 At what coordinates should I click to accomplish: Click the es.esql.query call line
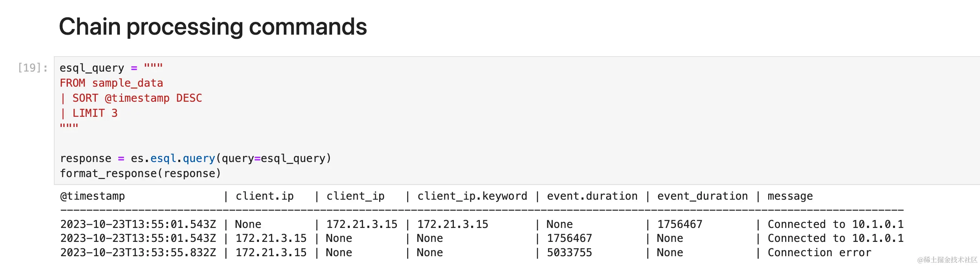196,158
